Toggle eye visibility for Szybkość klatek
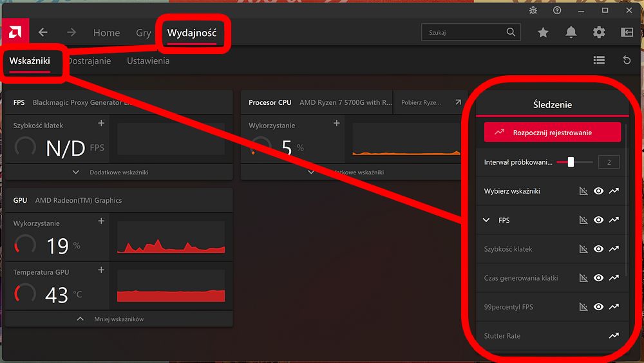Image resolution: width=644 pixels, height=363 pixels. [x=598, y=249]
